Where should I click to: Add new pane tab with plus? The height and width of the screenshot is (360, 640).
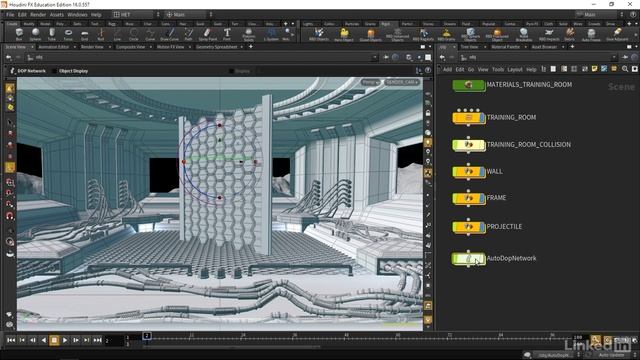coord(251,47)
